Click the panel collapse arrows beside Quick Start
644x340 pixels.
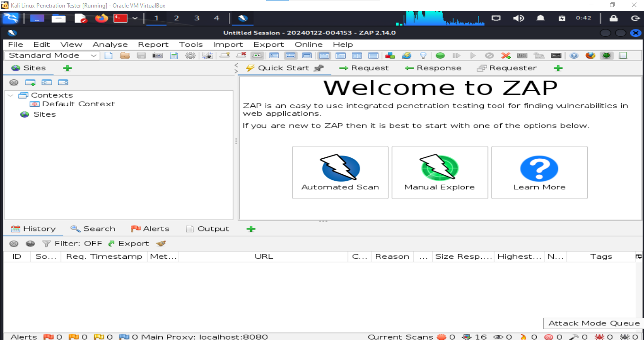[236, 68]
